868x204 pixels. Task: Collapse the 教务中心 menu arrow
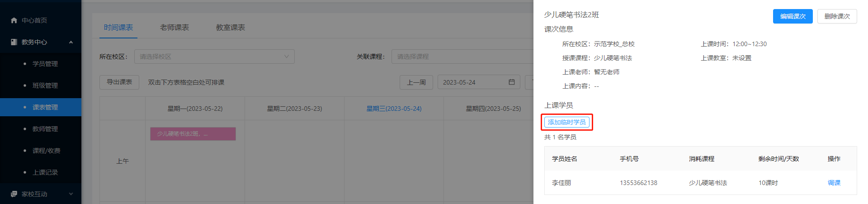[x=71, y=42]
